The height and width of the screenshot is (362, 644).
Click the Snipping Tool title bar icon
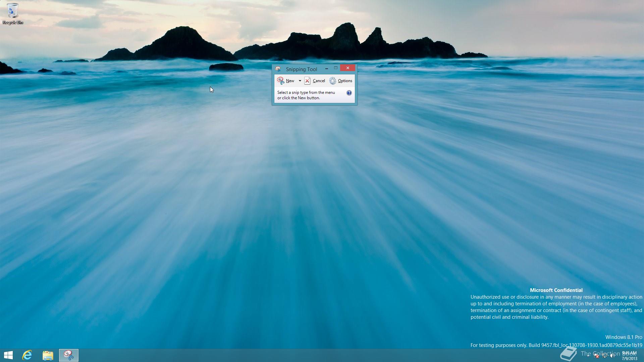[x=278, y=69]
